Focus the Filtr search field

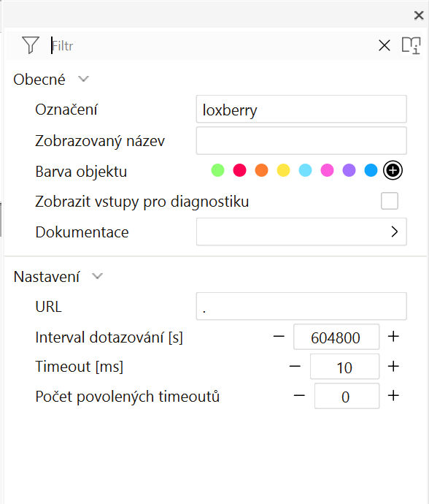click(x=212, y=45)
